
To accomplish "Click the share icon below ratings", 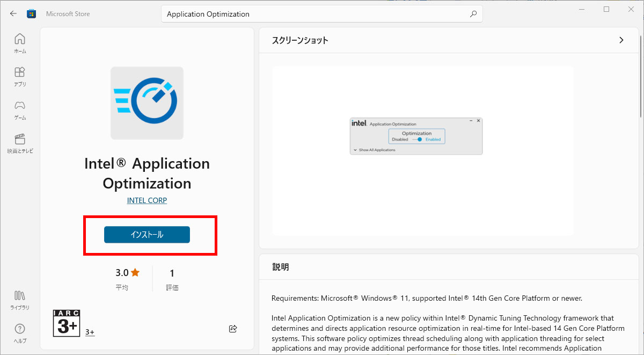I will click(233, 329).
